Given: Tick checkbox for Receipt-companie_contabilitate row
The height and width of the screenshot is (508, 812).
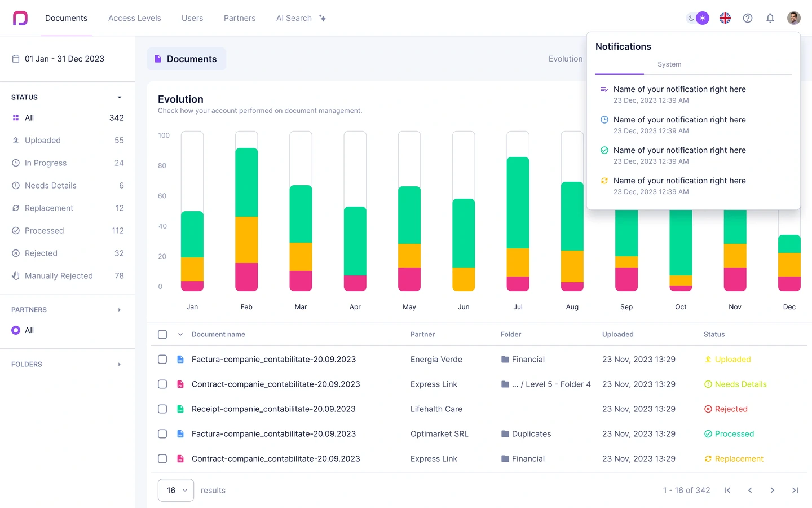Looking at the screenshot, I should pyautogui.click(x=162, y=409).
